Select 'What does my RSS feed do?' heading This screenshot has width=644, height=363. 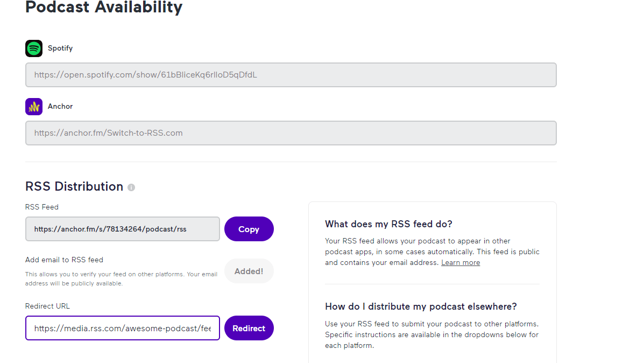point(388,224)
